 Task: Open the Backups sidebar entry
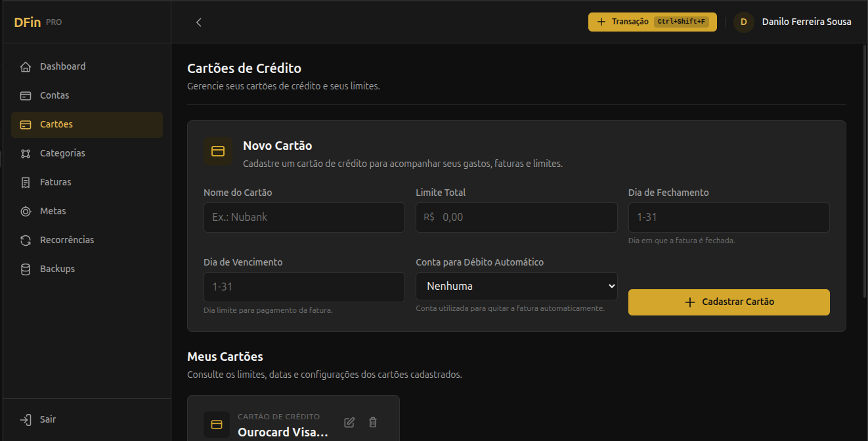coord(87,269)
